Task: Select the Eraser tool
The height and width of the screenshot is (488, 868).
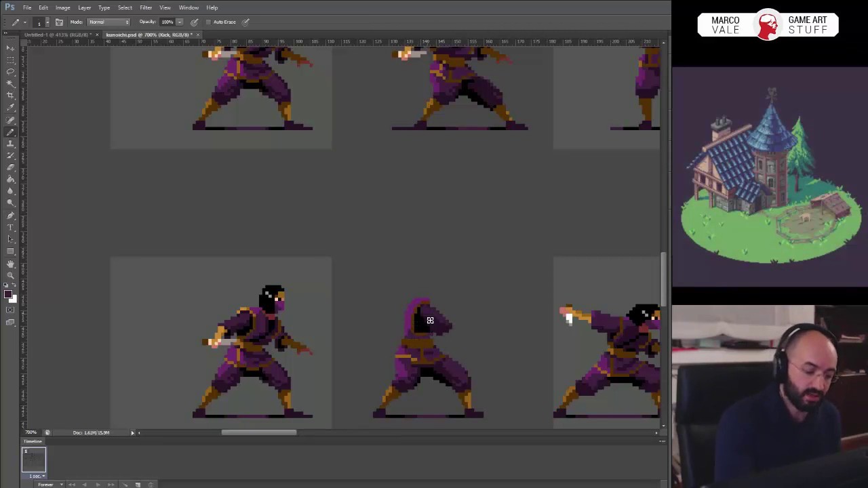Action: [10, 167]
